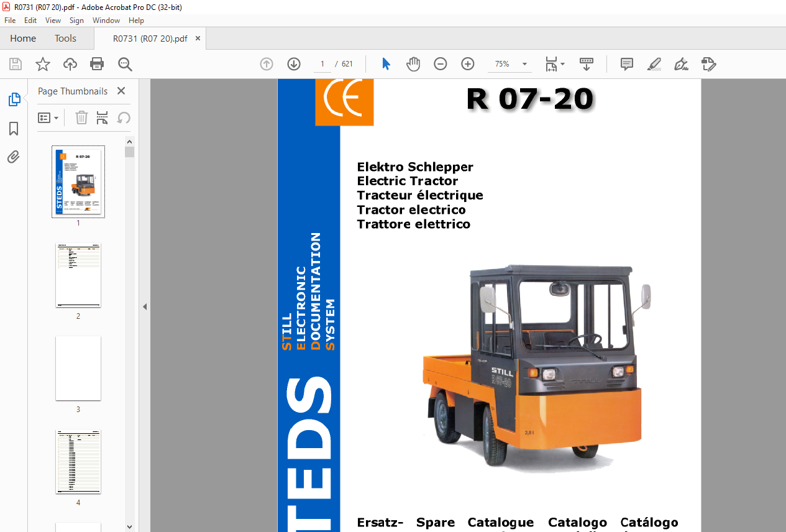Open the Attachments paperclip panel icon
This screenshot has width=786, height=532.
pyautogui.click(x=14, y=157)
